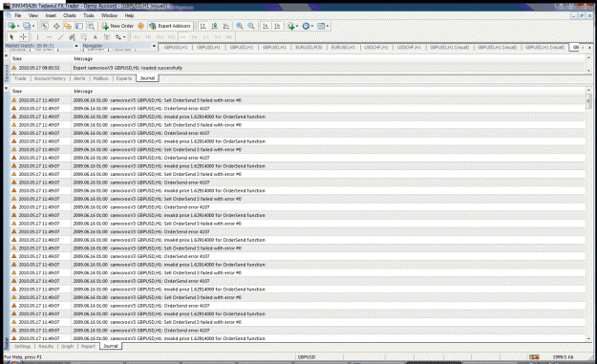Select the Vertical Line drawing tool
The width and height of the screenshot is (597, 364).
click(37, 37)
